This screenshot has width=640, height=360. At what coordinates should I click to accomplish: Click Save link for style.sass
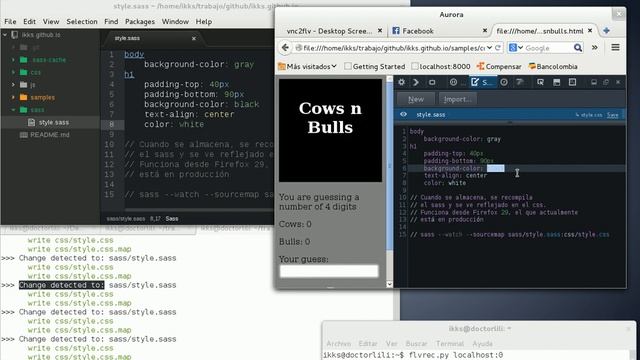(x=612, y=115)
